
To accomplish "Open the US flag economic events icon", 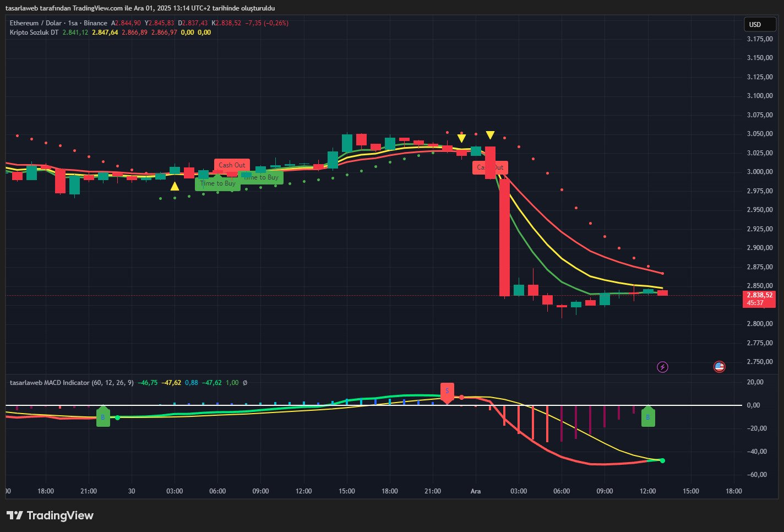I will (x=719, y=367).
